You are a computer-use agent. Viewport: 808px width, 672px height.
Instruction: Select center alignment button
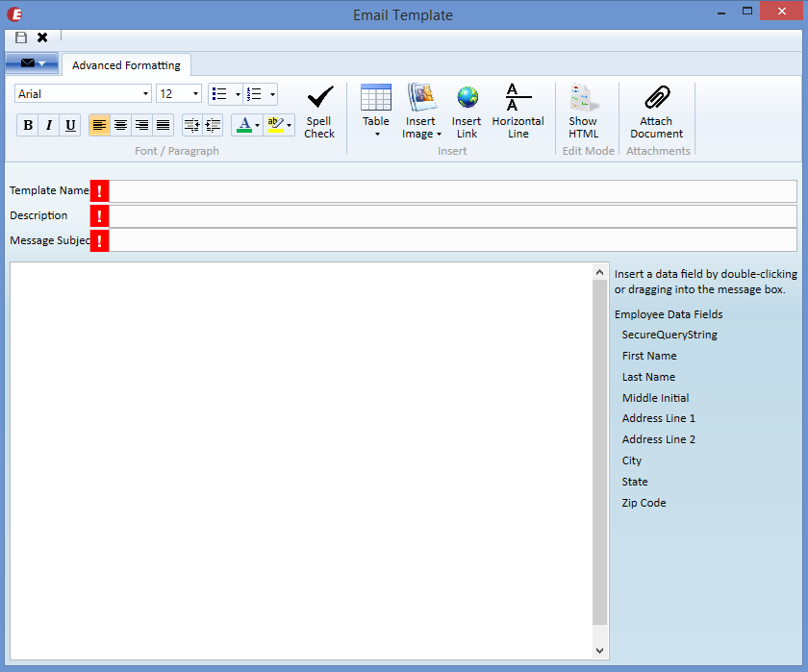[120, 125]
